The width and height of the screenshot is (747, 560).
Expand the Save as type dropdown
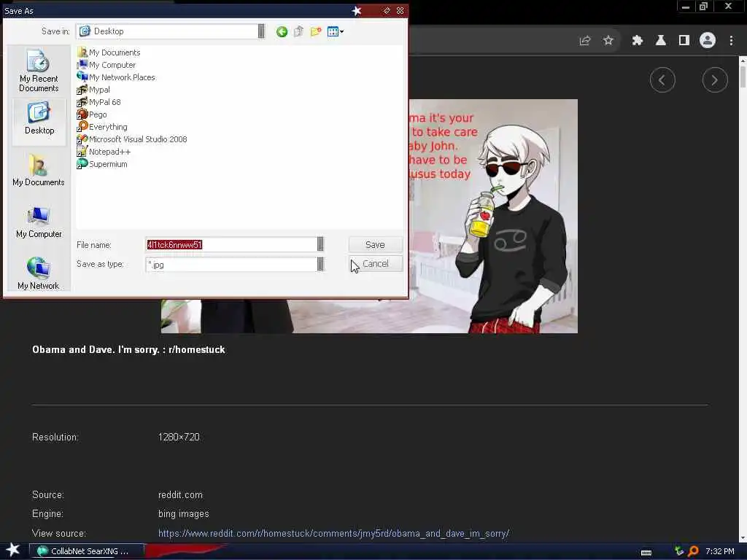(x=320, y=264)
